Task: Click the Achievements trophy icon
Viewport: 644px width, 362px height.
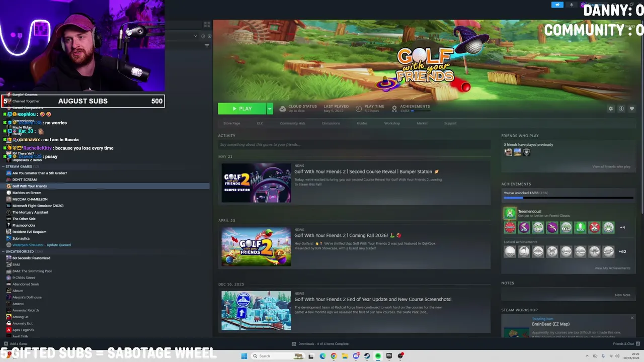Action: pos(394,109)
